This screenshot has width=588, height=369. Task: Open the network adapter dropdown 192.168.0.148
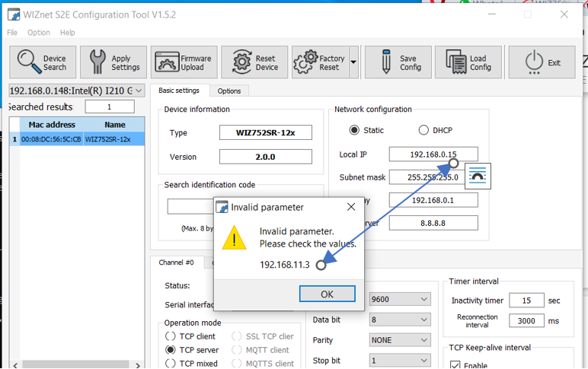(76, 91)
